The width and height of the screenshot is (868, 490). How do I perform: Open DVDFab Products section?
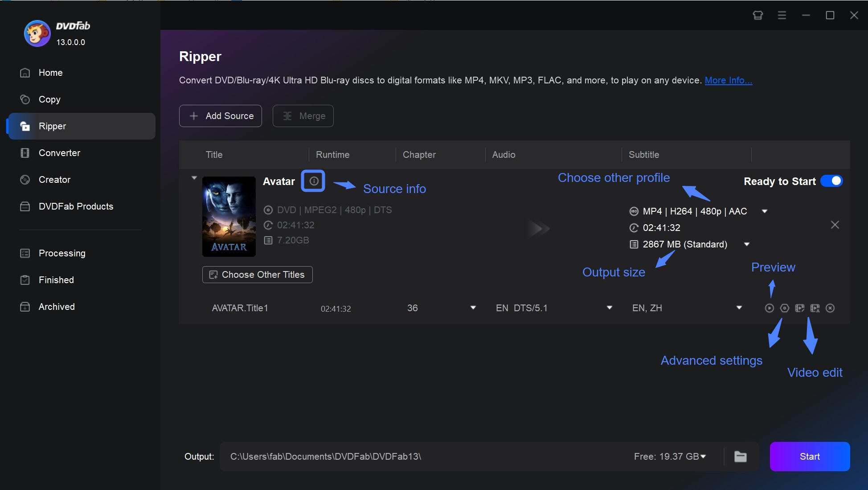click(76, 205)
